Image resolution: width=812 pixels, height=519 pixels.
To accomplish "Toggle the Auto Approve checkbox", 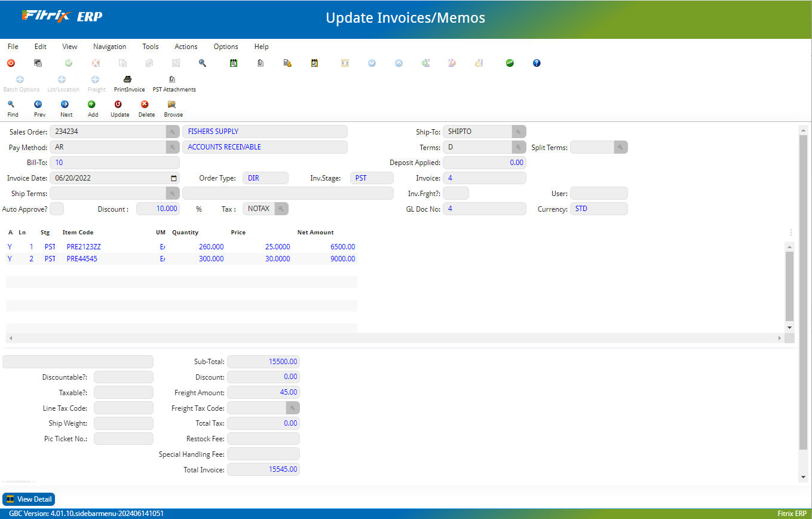I will coord(57,209).
